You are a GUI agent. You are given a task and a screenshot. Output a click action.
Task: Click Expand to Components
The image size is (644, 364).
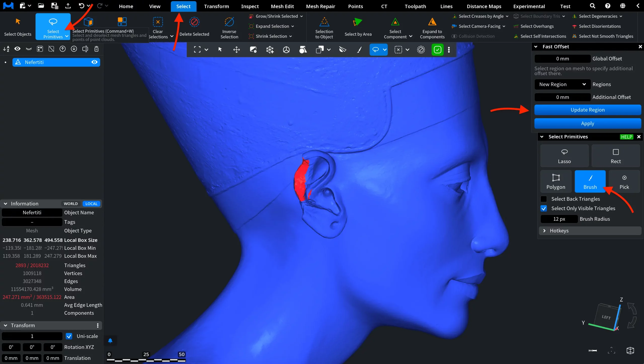point(432,26)
